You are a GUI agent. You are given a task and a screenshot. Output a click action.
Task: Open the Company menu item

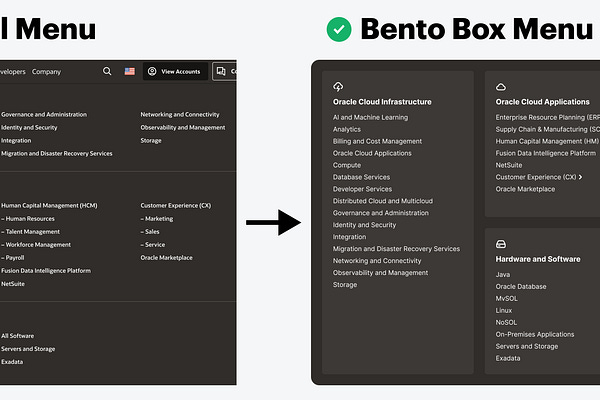(x=46, y=72)
